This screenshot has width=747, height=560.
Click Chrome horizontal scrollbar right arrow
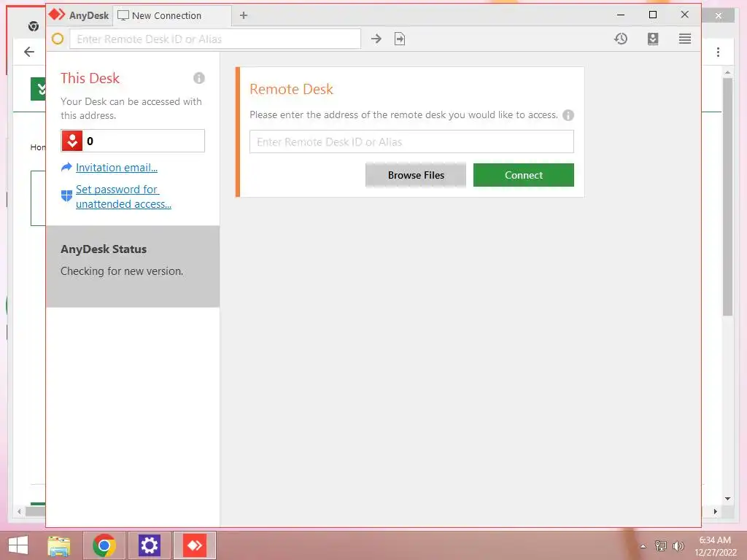715,511
